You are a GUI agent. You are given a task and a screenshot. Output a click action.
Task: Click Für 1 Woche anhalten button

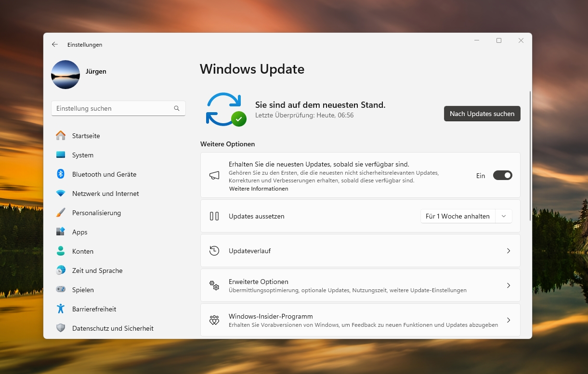pyautogui.click(x=457, y=216)
